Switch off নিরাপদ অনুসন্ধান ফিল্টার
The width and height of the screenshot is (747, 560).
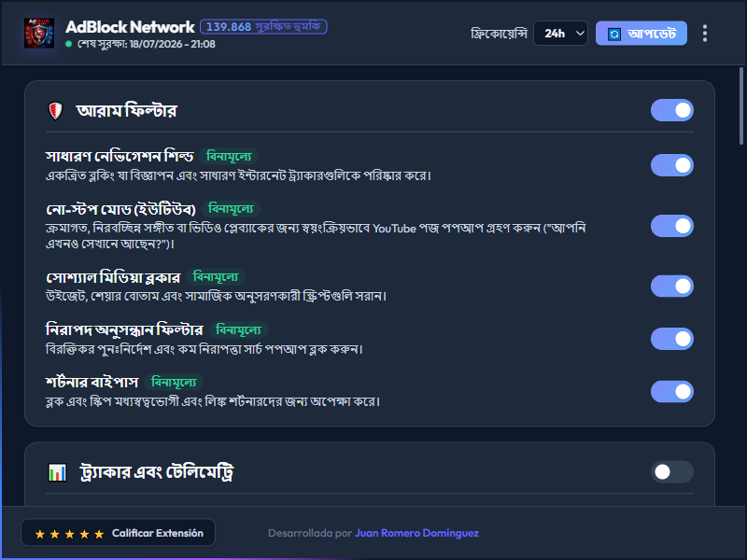tap(671, 339)
